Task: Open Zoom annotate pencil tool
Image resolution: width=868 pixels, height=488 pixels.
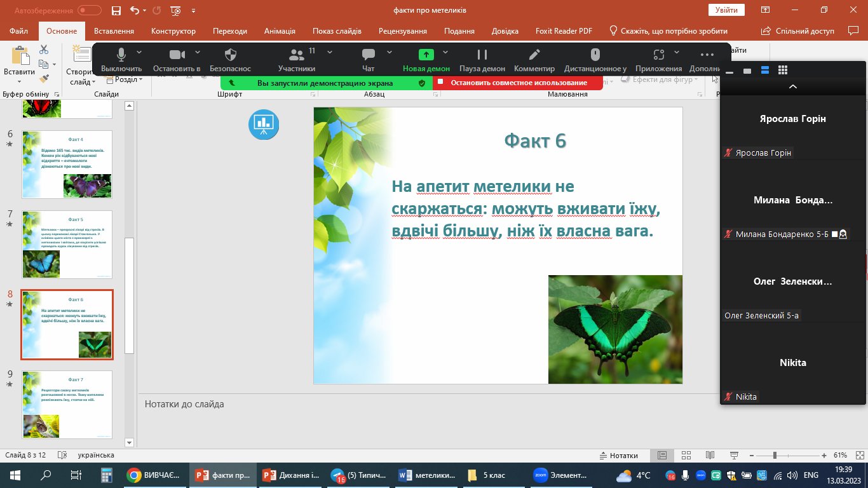Action: click(x=534, y=60)
